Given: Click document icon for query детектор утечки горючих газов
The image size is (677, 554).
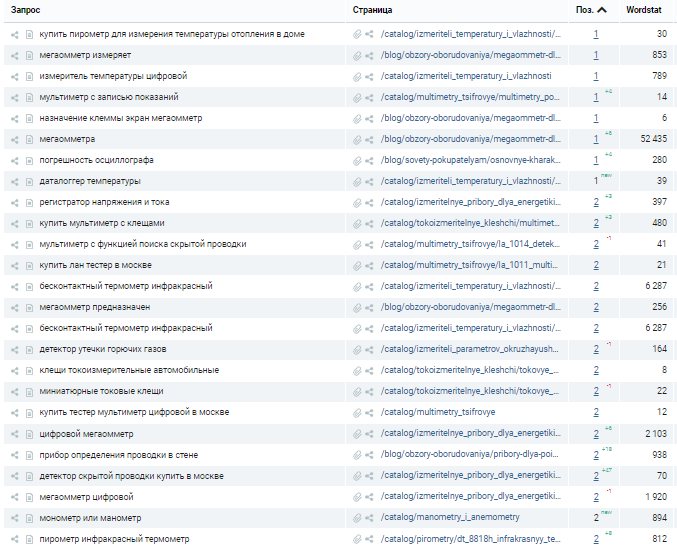Looking at the screenshot, I should [29, 350].
